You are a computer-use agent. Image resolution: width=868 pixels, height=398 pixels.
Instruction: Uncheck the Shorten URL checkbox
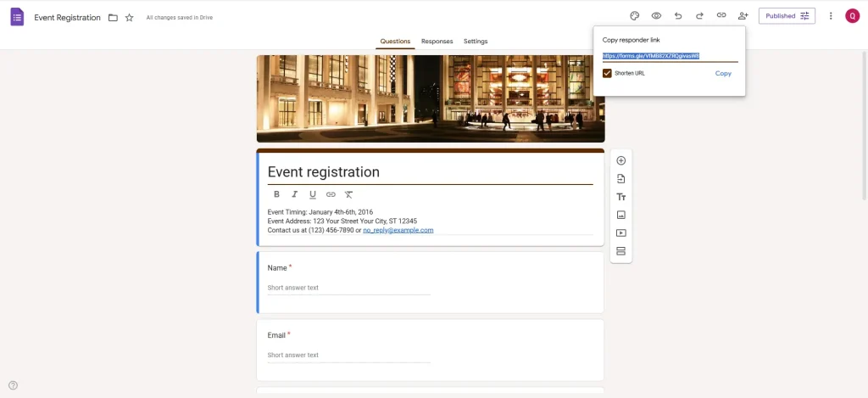[607, 73]
